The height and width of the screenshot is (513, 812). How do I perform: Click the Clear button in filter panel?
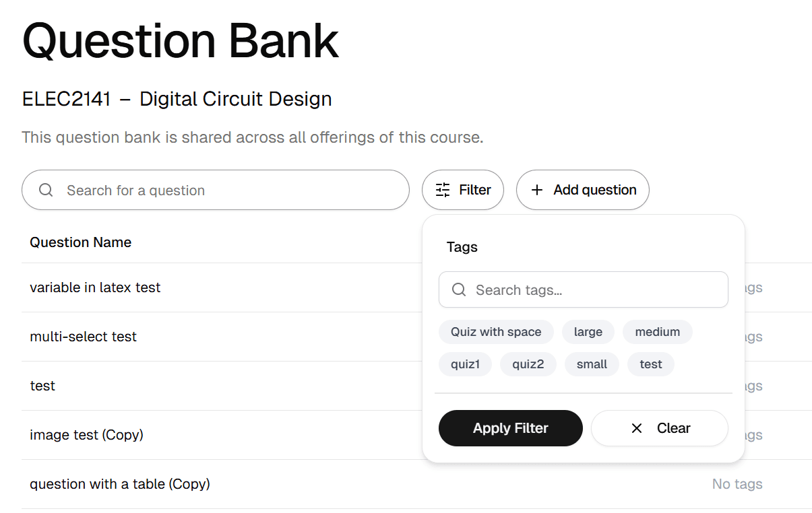659,428
